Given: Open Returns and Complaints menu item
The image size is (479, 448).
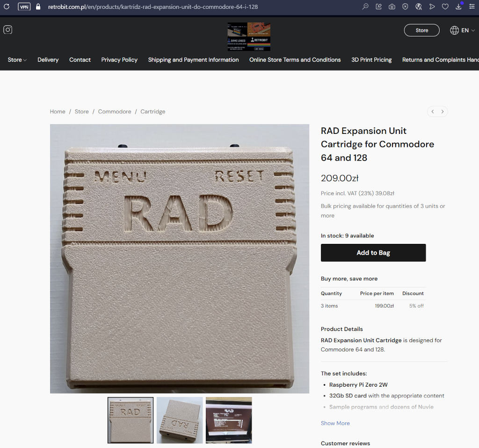Looking at the screenshot, I should tap(441, 60).
